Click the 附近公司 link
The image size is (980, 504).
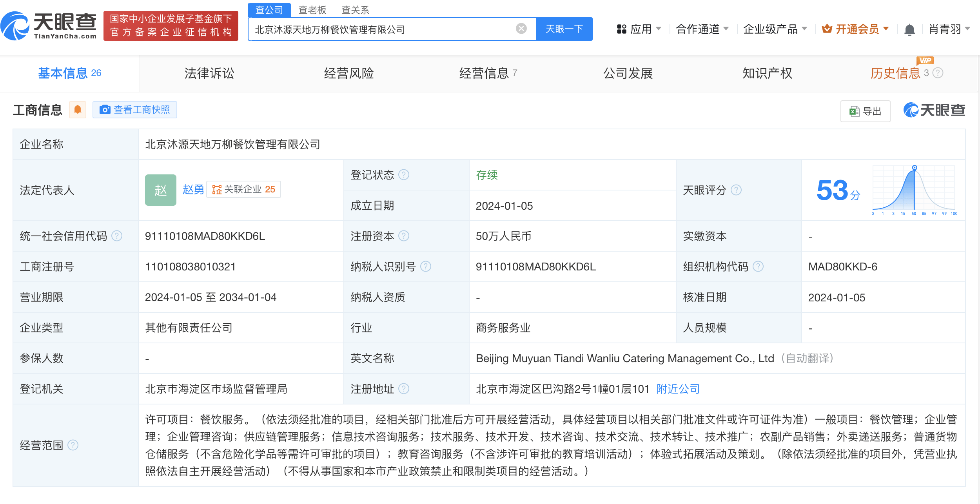678,389
